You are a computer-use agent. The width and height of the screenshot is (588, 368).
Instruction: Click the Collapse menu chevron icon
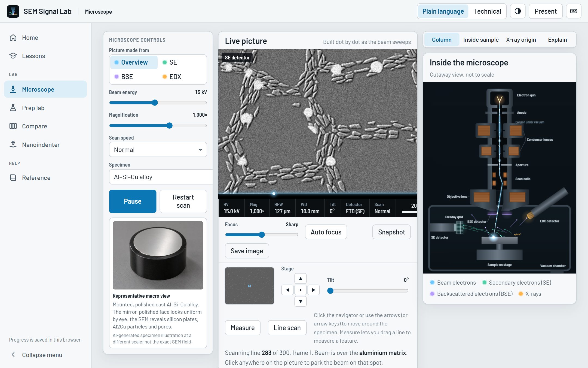(x=13, y=355)
